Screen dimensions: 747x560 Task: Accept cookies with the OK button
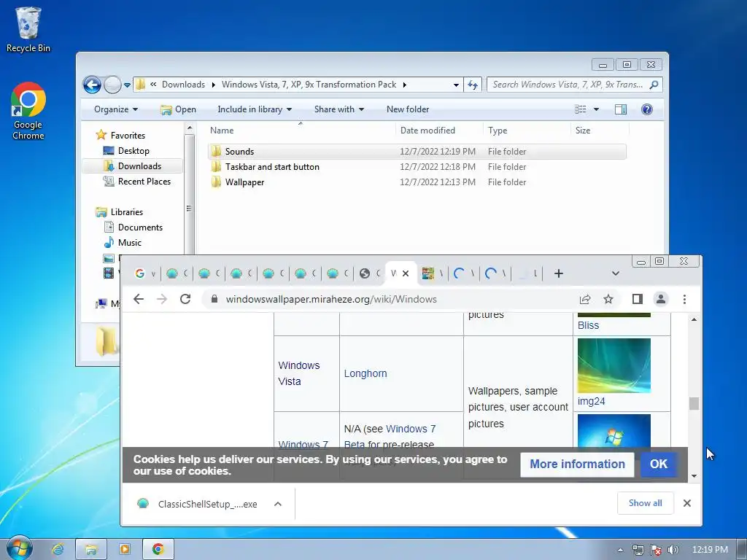coord(659,464)
